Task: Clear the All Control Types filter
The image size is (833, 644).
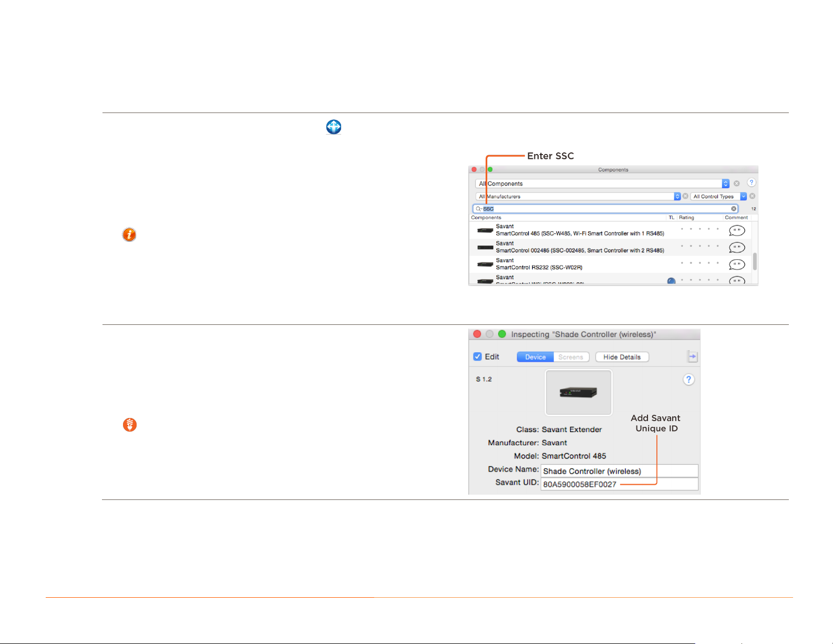Action: pos(752,196)
